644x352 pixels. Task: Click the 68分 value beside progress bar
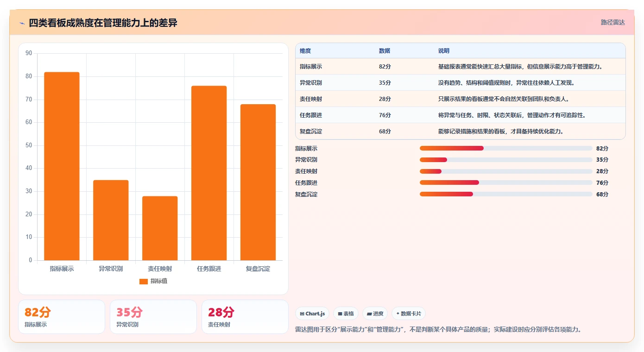click(x=602, y=195)
